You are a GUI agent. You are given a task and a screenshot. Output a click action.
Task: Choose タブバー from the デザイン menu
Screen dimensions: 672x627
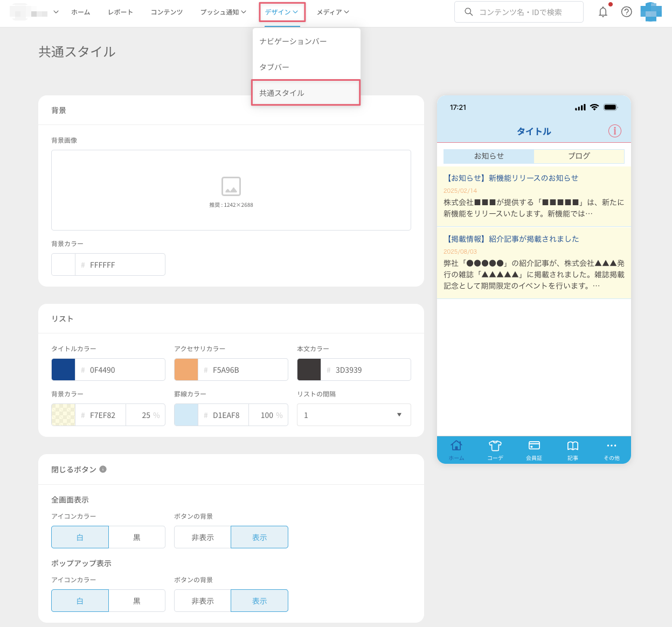coord(307,67)
